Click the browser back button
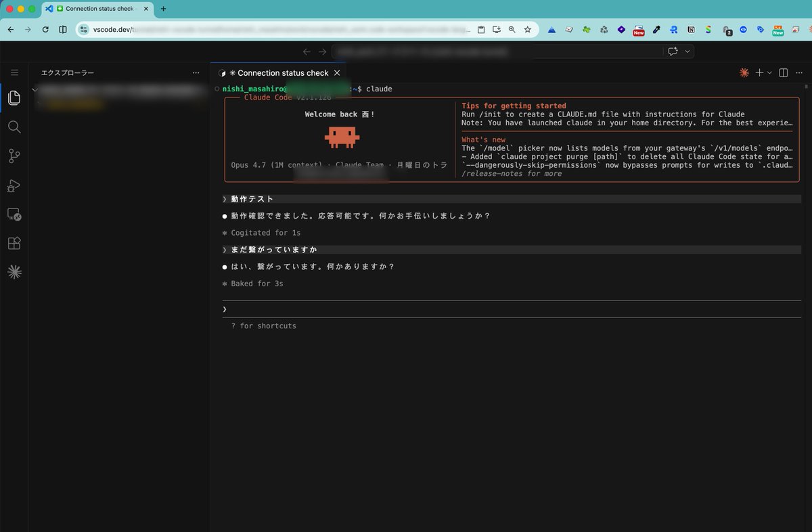The width and height of the screenshot is (812, 532). pos(11,30)
